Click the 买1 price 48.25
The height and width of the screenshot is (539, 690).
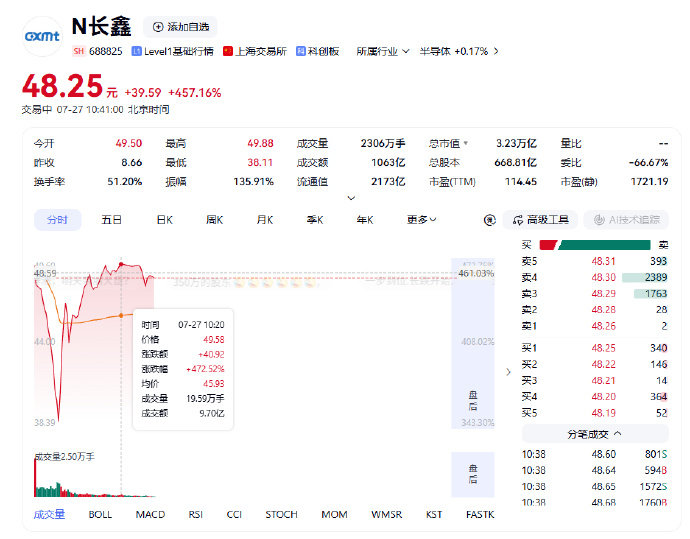[603, 348]
